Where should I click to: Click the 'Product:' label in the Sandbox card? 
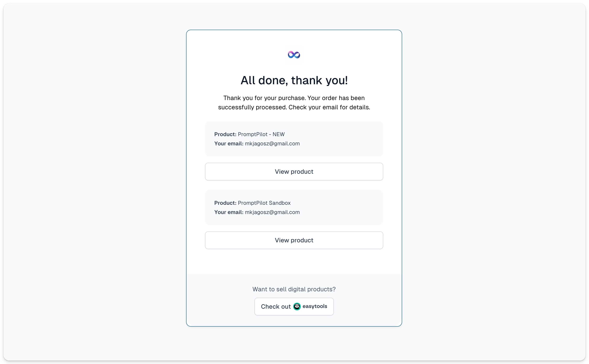click(225, 203)
